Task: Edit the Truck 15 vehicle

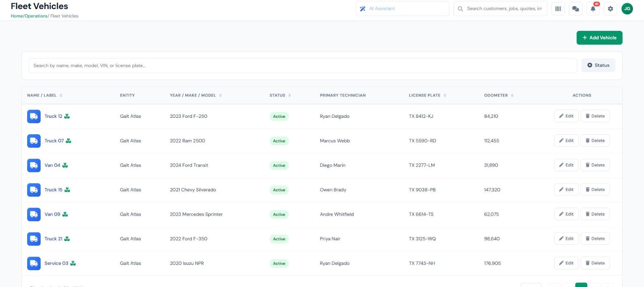Action: (566, 190)
